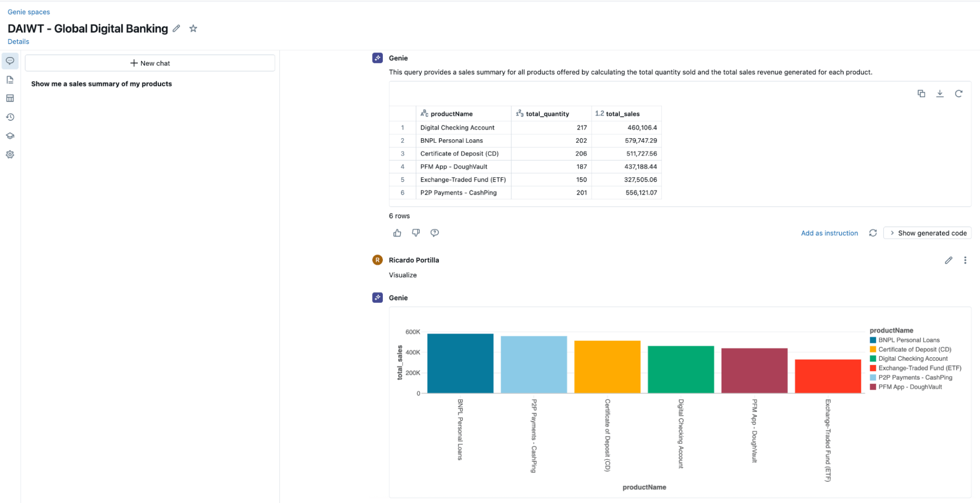Copy the results table to clipboard
The height and width of the screenshot is (503, 980).
(x=921, y=94)
